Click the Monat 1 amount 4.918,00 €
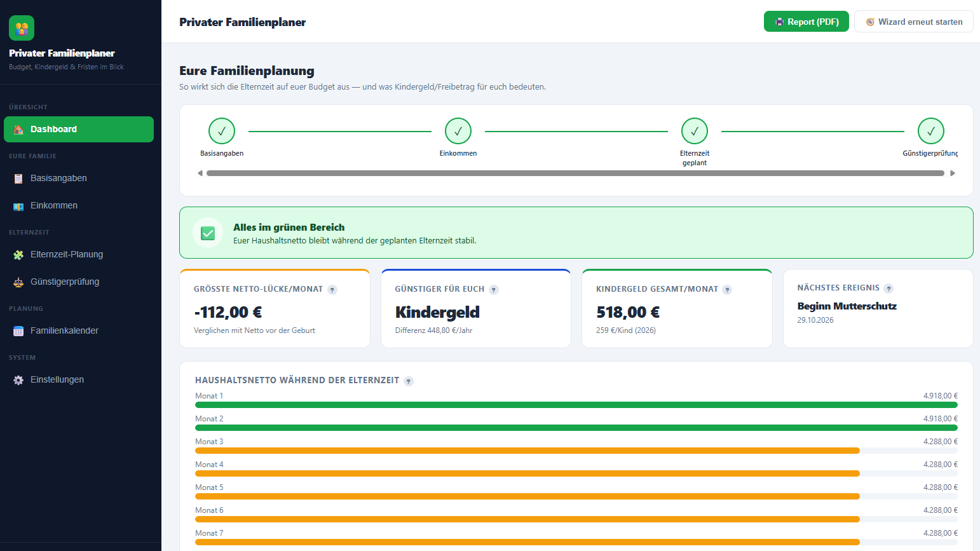The width and height of the screenshot is (980, 551). [941, 396]
